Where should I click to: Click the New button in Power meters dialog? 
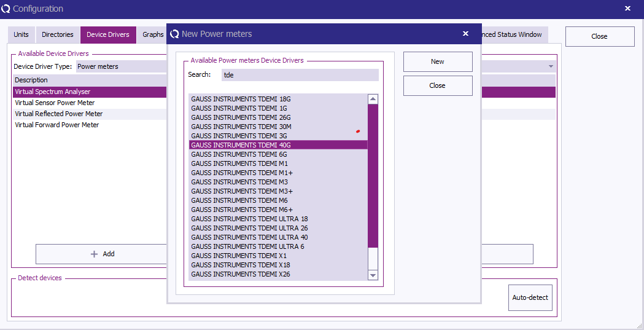click(437, 61)
